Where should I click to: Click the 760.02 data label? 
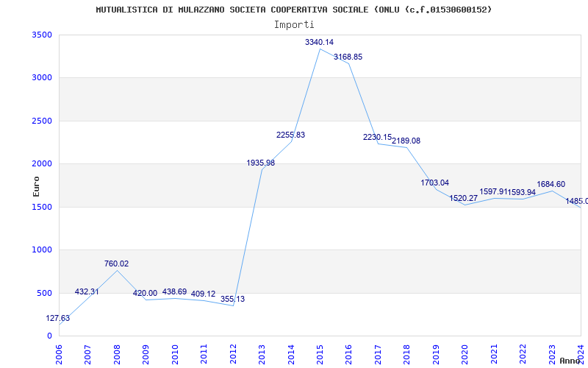[116, 264]
